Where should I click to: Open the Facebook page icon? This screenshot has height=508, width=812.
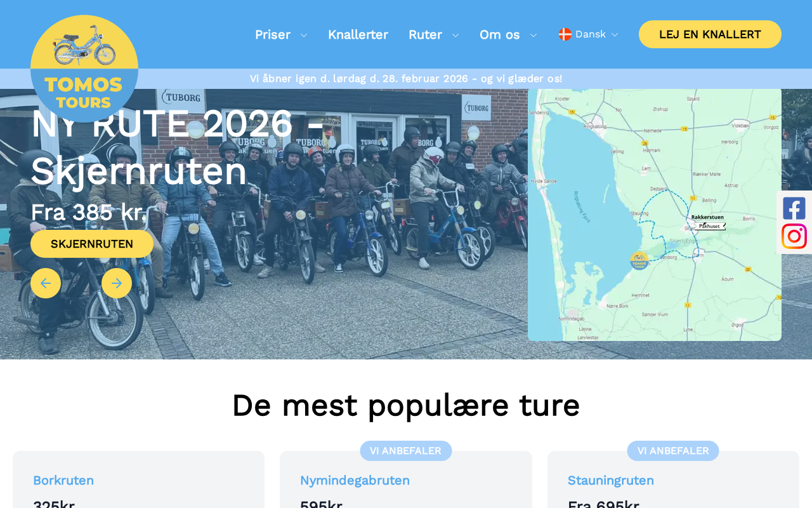794,208
